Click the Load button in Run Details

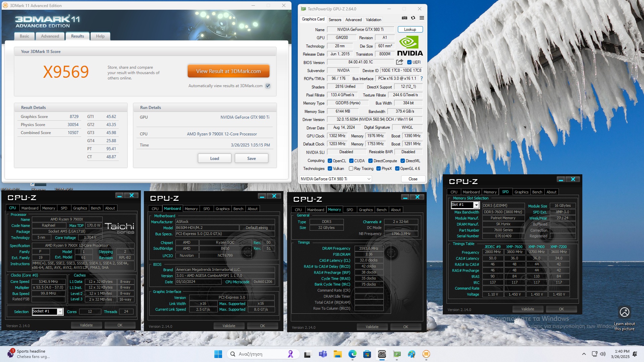click(x=215, y=159)
